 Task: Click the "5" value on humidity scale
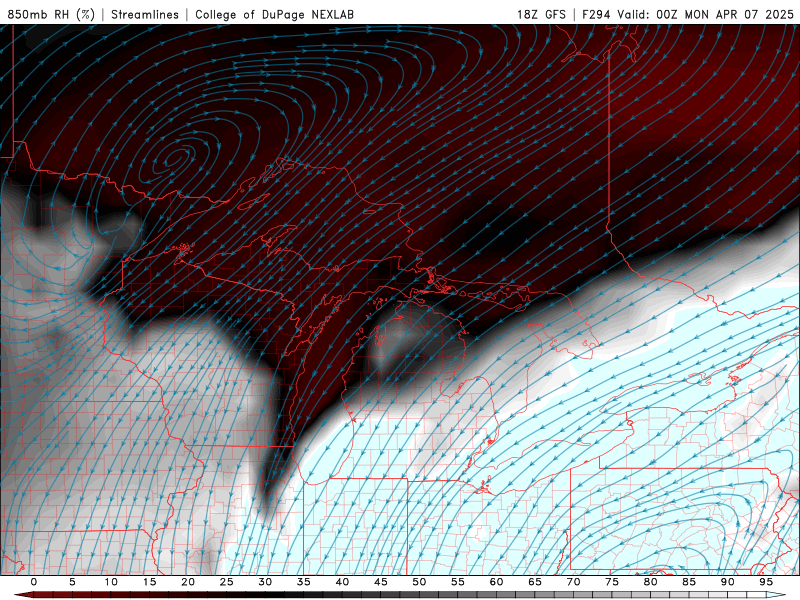pyautogui.click(x=72, y=582)
